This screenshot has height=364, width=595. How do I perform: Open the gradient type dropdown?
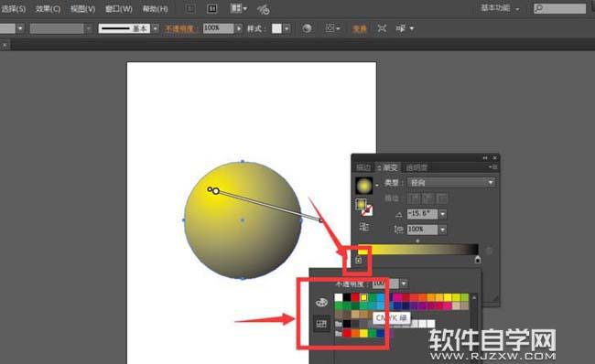pyautogui.click(x=451, y=183)
